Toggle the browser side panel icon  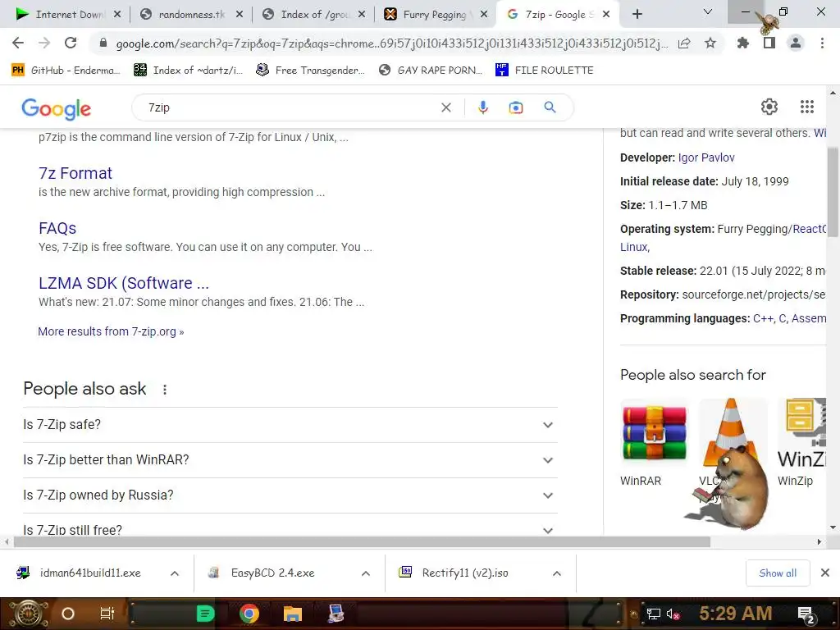(x=769, y=43)
